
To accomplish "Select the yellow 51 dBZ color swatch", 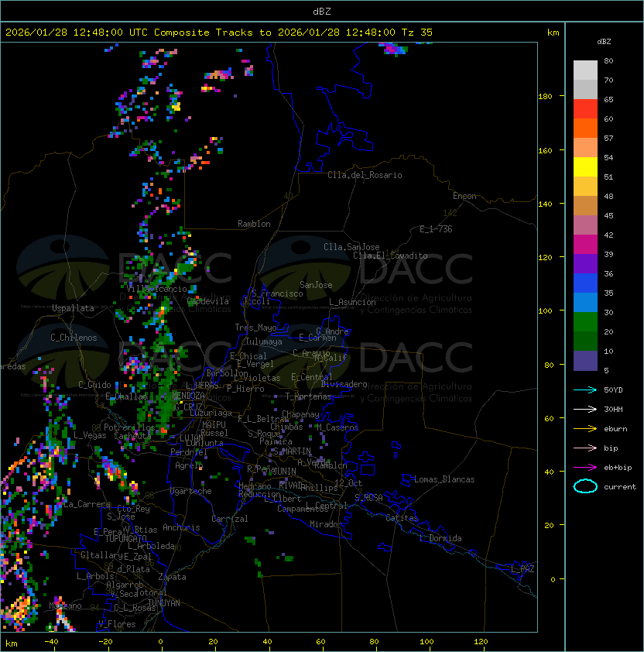I will [x=585, y=167].
